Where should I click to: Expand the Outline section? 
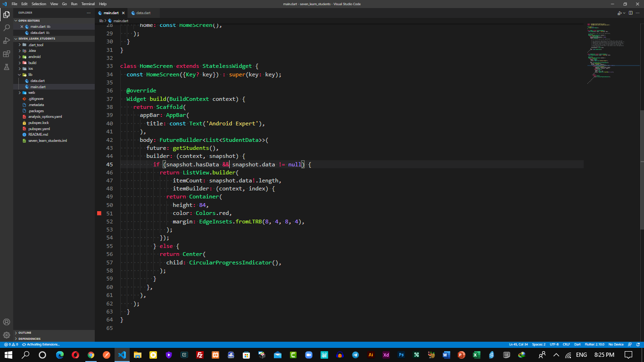54,333
